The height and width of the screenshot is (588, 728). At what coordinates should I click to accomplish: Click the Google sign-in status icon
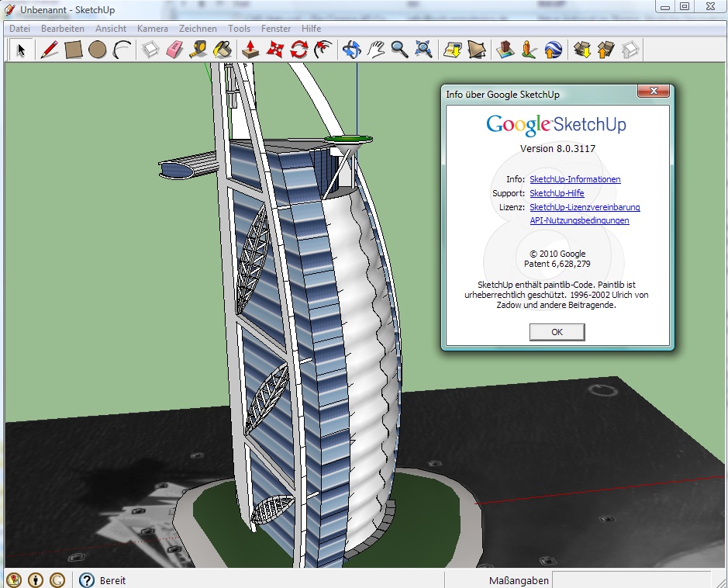click(x=57, y=579)
